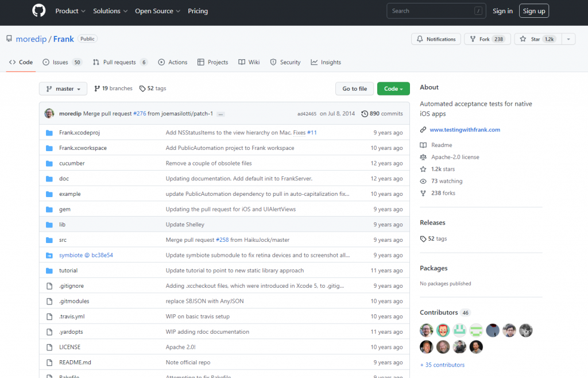588x378 pixels.
Task: Open the Star lists dropdown arrow
Action: pos(568,39)
